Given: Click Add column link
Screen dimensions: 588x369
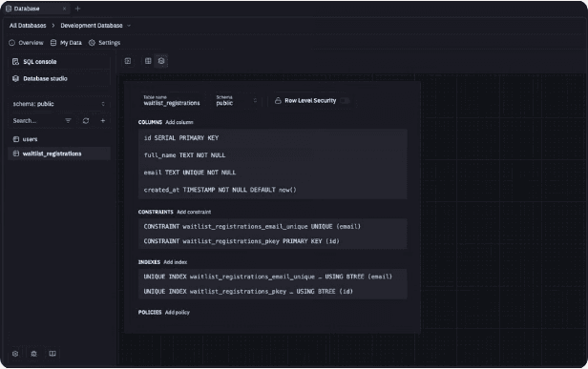Looking at the screenshot, I should [179, 122].
